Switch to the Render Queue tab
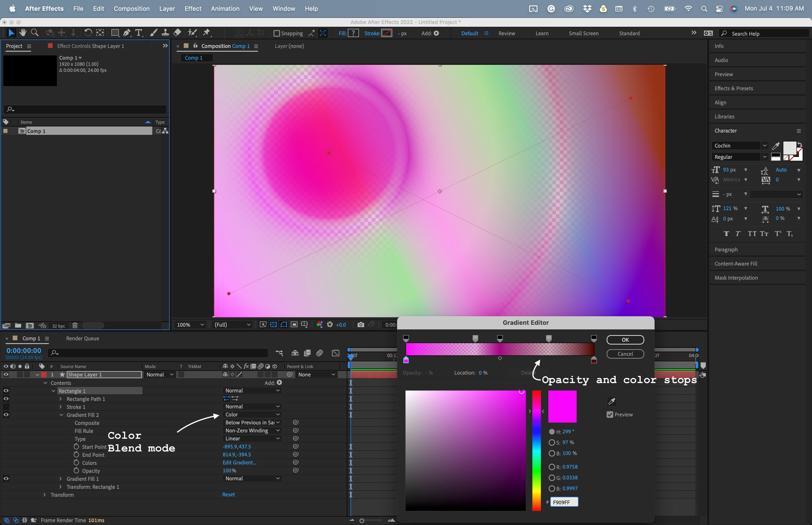812x525 pixels. point(82,338)
